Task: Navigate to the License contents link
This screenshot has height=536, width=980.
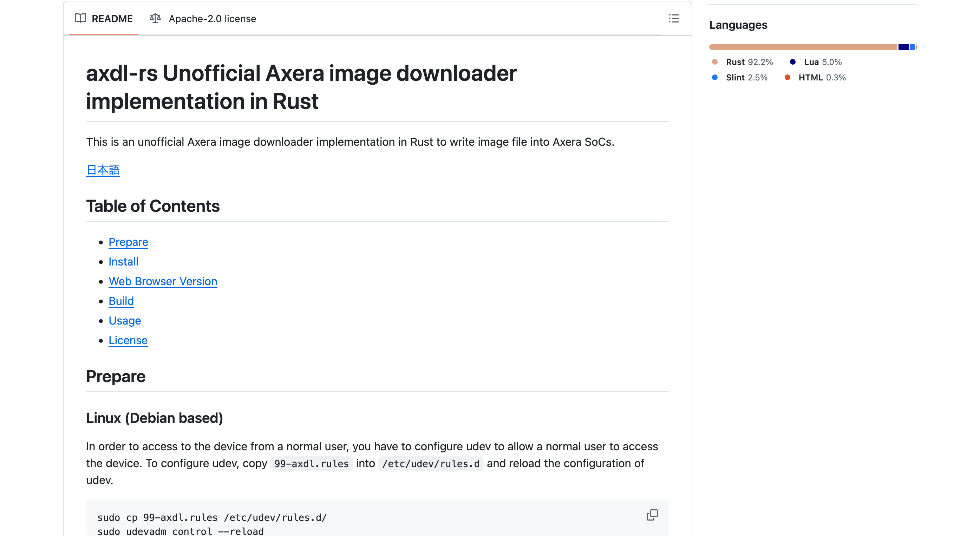Action: click(128, 340)
